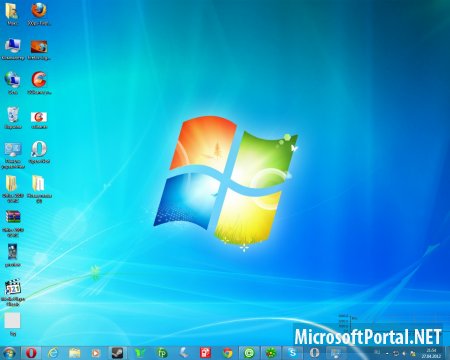
Task: Select the orange Firefox image file thumbnail
Action: click(39, 49)
